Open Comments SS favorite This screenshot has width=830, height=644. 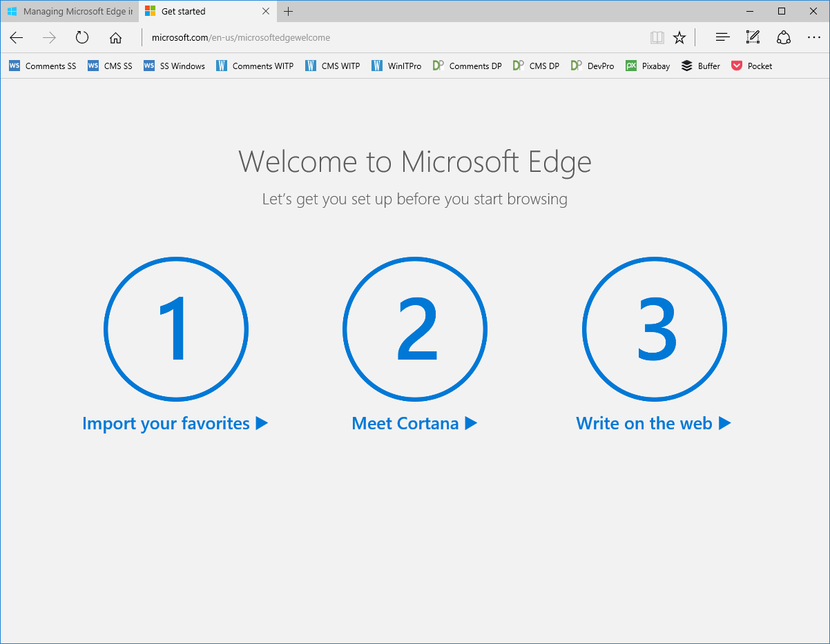coord(43,66)
